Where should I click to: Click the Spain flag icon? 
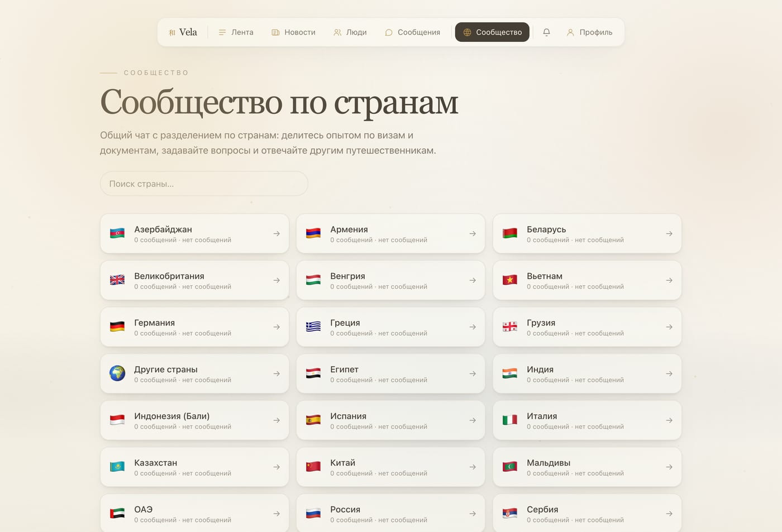(x=313, y=420)
